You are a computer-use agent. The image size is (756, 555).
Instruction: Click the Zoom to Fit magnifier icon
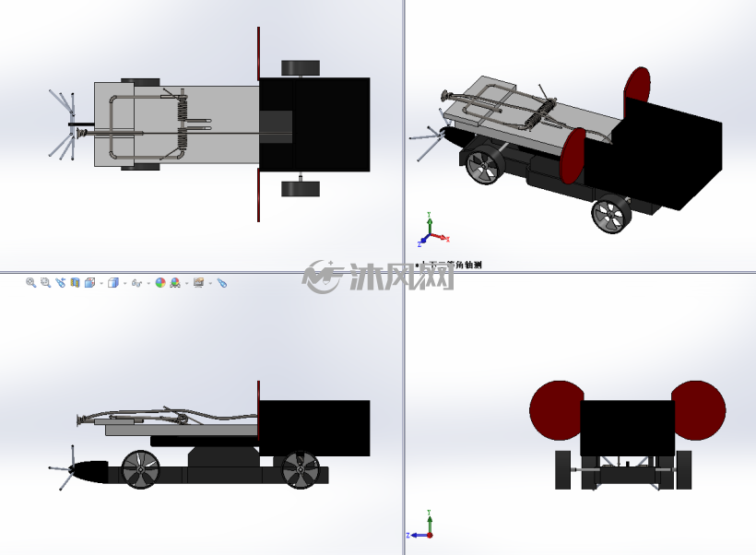point(30,283)
